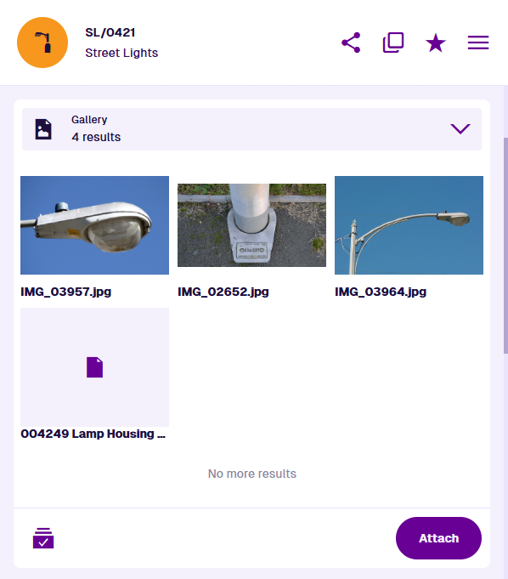The height and width of the screenshot is (579, 508).
Task: Click the select-all checklist icon
Action: (43, 538)
